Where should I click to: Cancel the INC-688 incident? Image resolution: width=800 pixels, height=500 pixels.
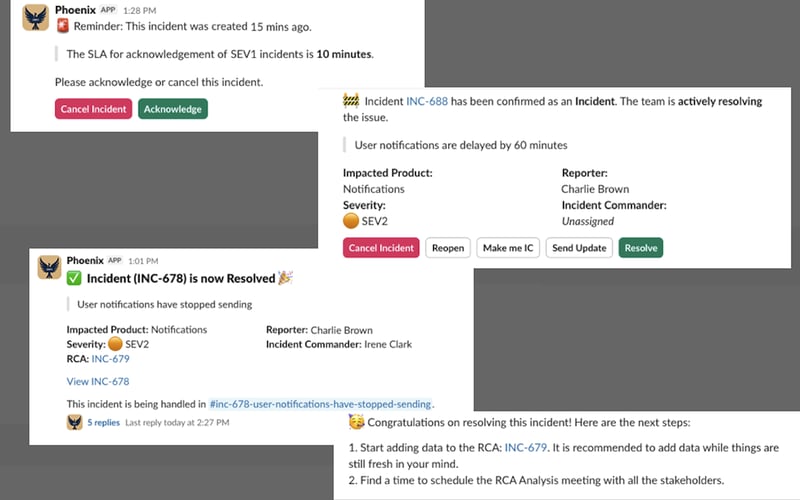click(382, 248)
